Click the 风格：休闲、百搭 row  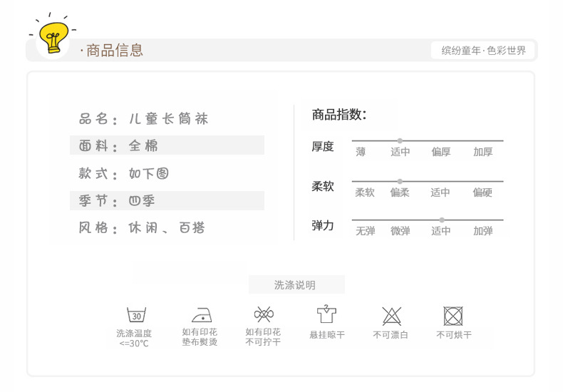point(142,227)
